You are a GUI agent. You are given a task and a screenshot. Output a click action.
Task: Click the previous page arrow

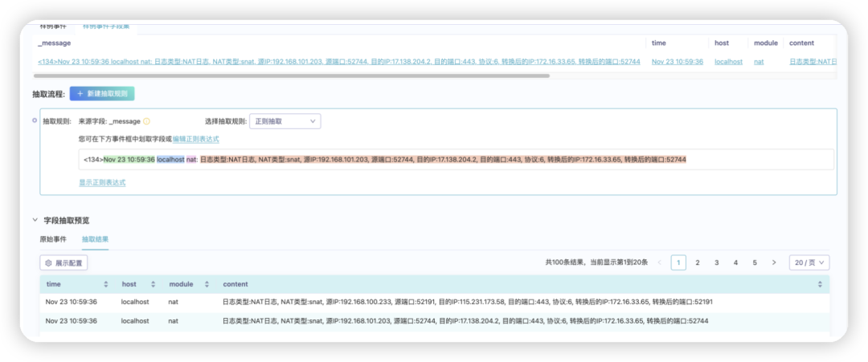(659, 262)
